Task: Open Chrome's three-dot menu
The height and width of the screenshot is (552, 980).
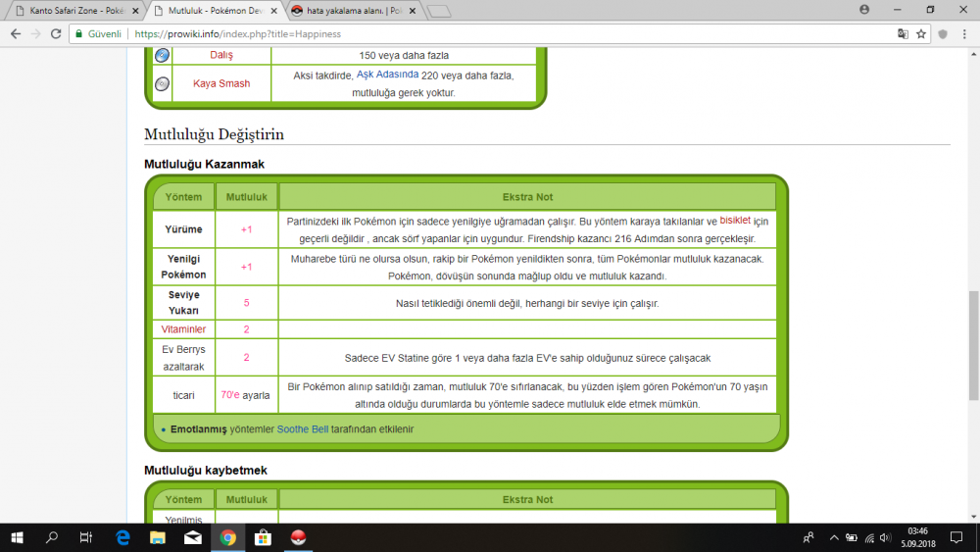Action: tap(963, 33)
